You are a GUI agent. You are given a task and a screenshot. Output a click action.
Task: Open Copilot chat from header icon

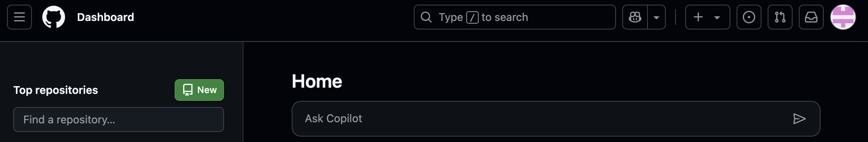635,17
